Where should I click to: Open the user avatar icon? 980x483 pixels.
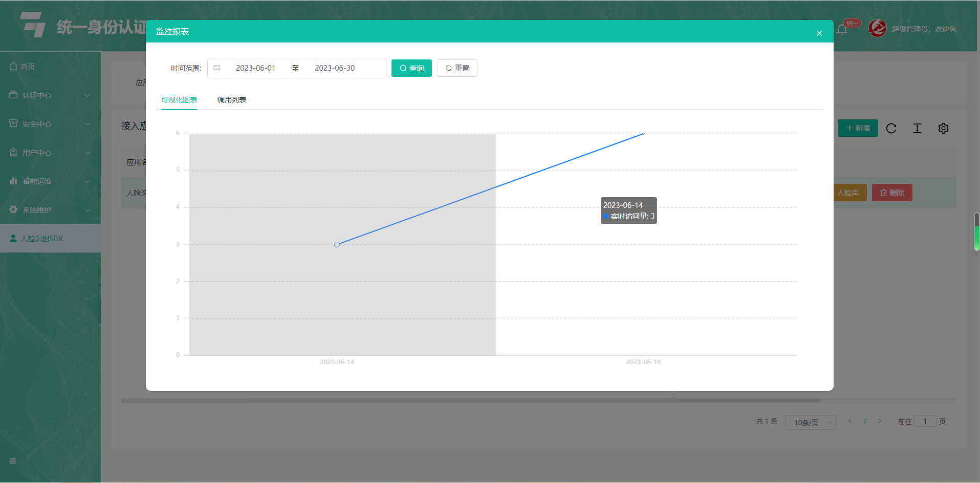877,28
